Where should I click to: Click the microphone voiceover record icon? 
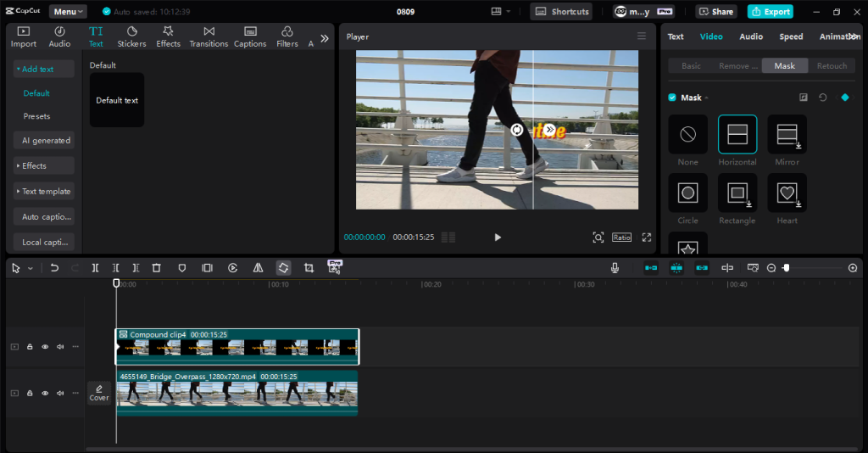[615, 268]
